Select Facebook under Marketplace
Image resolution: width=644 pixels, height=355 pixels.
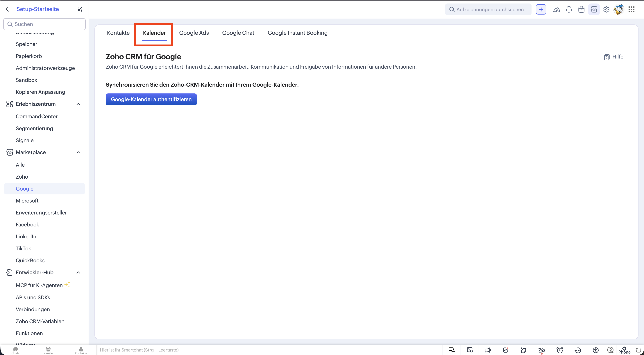point(28,225)
